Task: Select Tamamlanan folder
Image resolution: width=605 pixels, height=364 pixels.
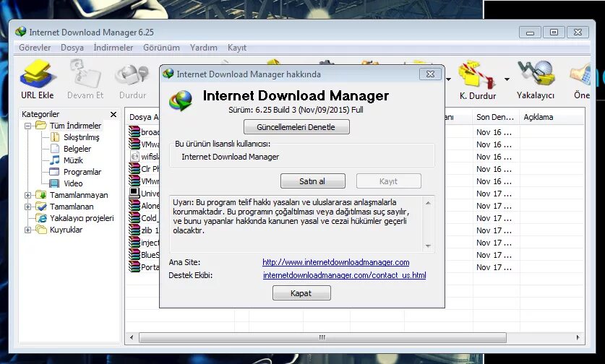Action: click(72, 207)
